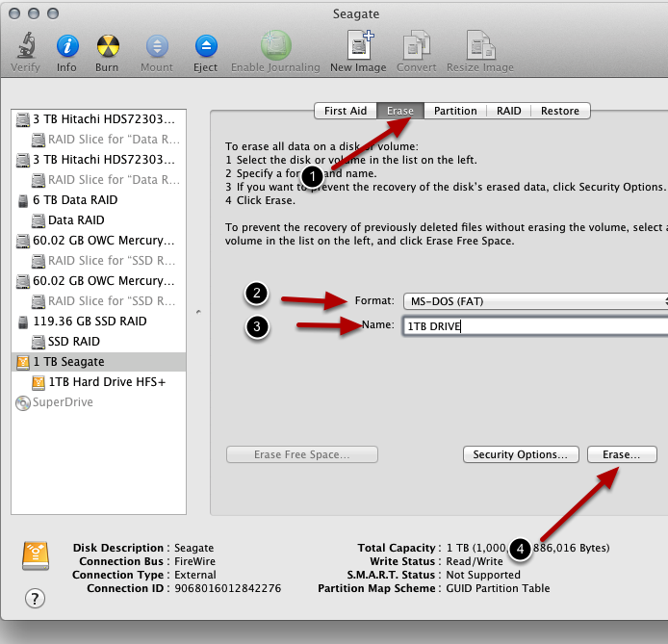
Task: Select the 1 TB Seagate disk
Action: (68, 362)
